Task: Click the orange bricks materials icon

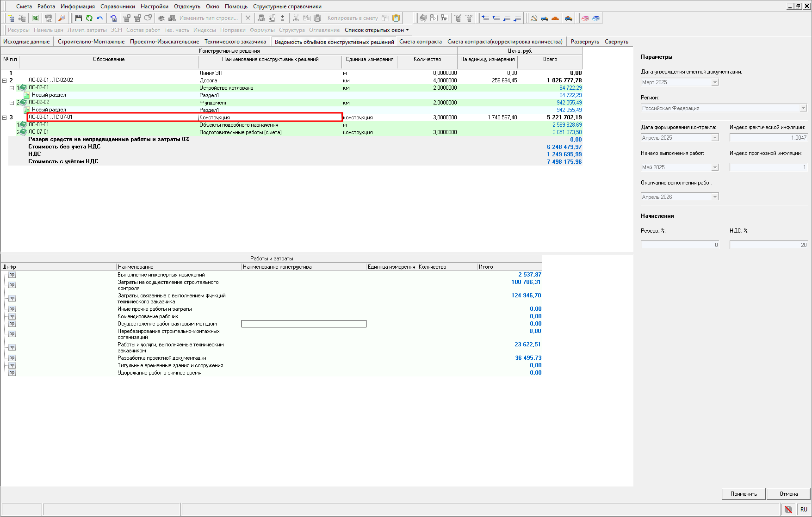Action: pos(555,18)
